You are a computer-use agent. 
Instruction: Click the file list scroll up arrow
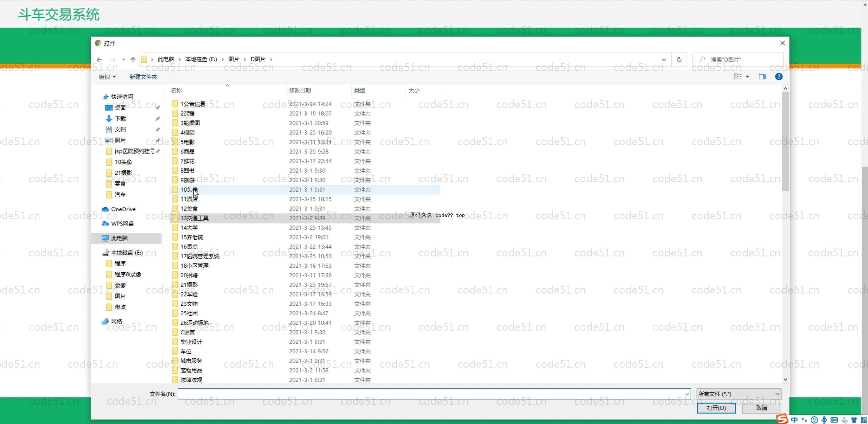[785, 88]
